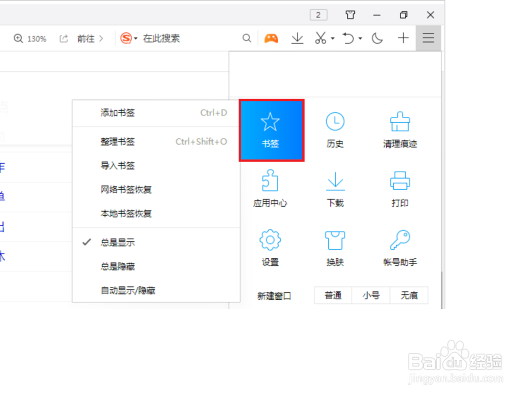
Task: Click the Sogou S search engine logo
Action: coord(126,38)
